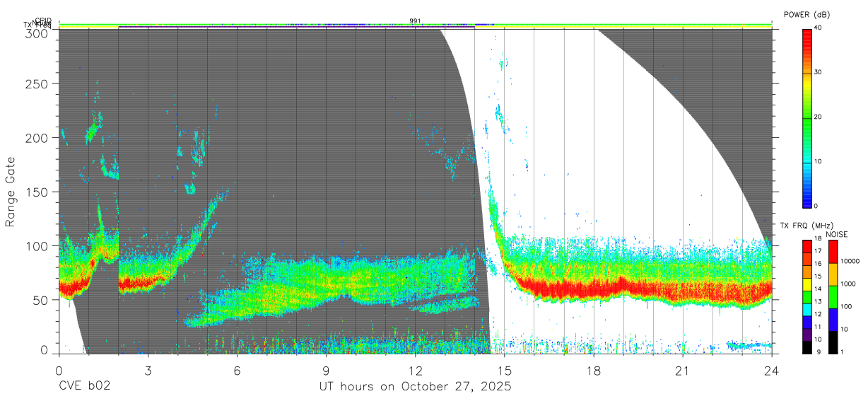Image resolution: width=868 pixels, height=401 pixels.
Task: Click the blue 11–12 MHz segment of the TX FRQ bar
Action: point(807,322)
